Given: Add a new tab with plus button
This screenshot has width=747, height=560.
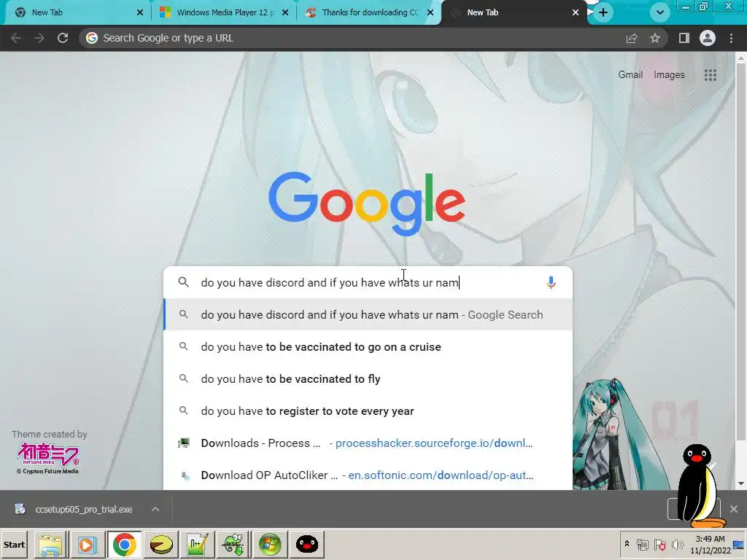Looking at the screenshot, I should pyautogui.click(x=603, y=12).
